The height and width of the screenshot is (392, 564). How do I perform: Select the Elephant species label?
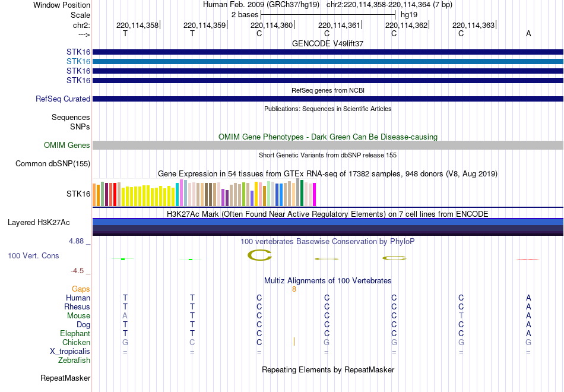[x=75, y=334]
